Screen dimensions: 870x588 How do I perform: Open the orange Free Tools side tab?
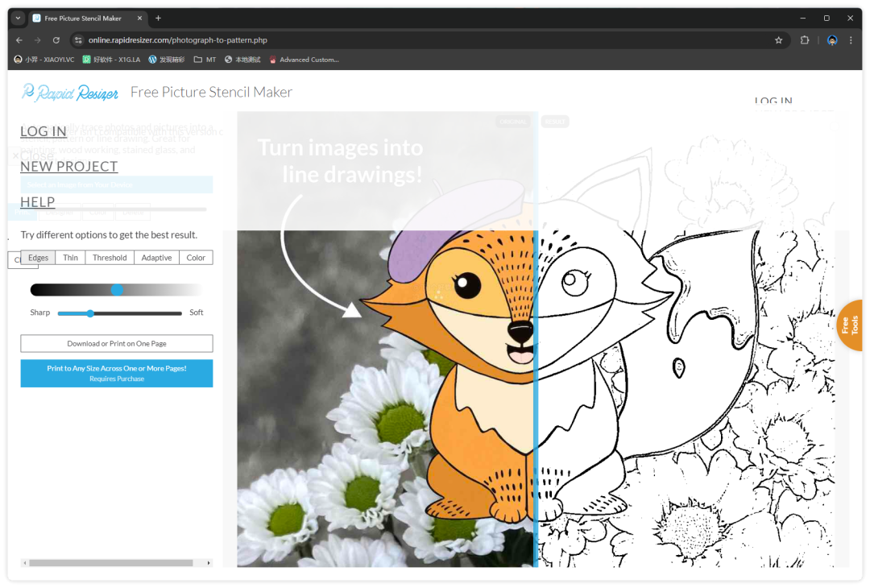pos(850,325)
